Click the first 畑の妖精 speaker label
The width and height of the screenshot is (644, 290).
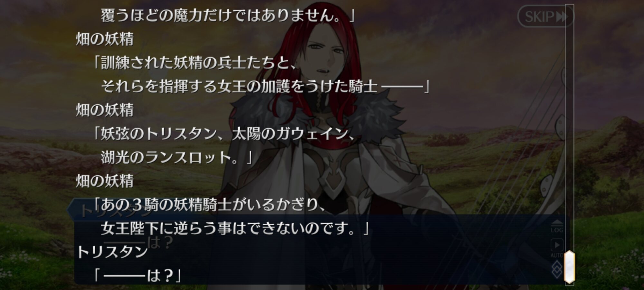(x=105, y=39)
